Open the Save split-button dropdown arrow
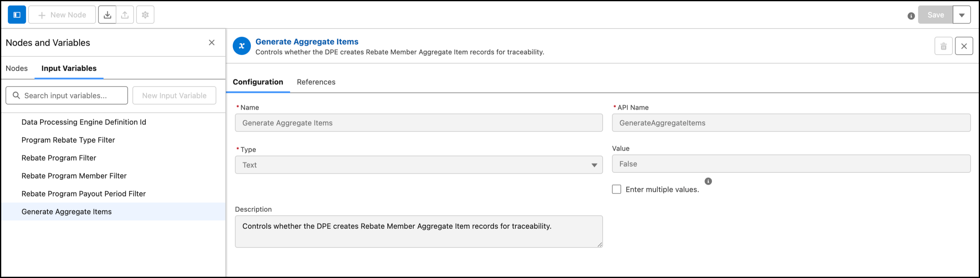 (962, 14)
